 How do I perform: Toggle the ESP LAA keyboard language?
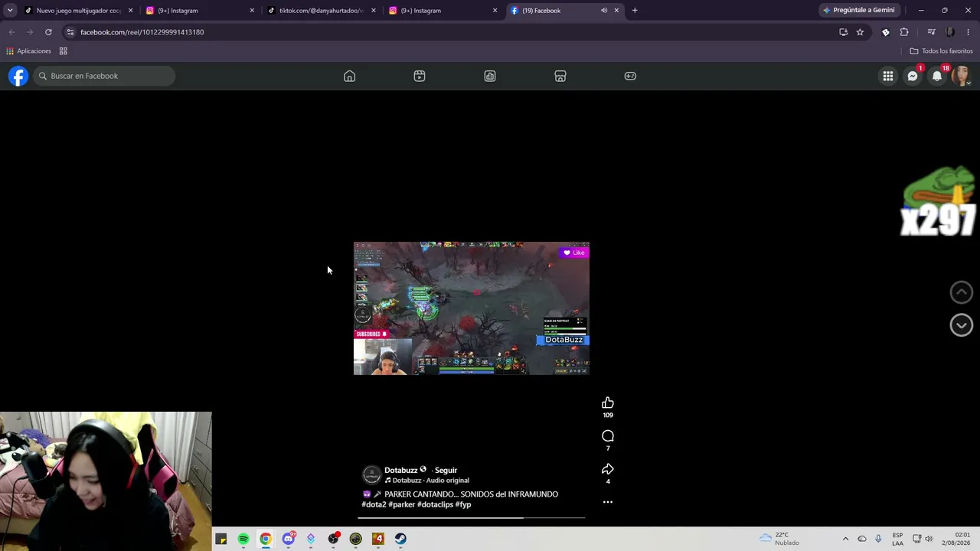point(897,539)
